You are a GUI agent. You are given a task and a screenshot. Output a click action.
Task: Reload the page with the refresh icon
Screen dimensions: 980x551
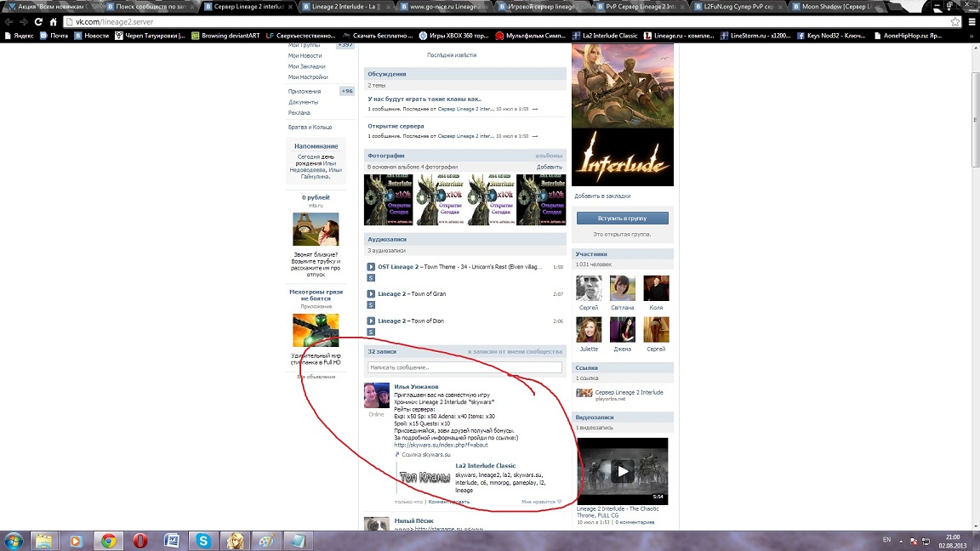pyautogui.click(x=38, y=21)
